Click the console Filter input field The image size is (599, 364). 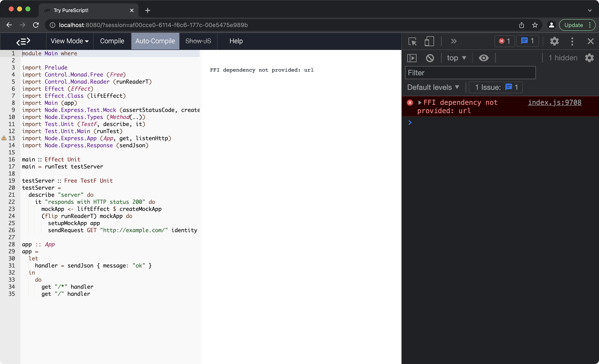470,73
